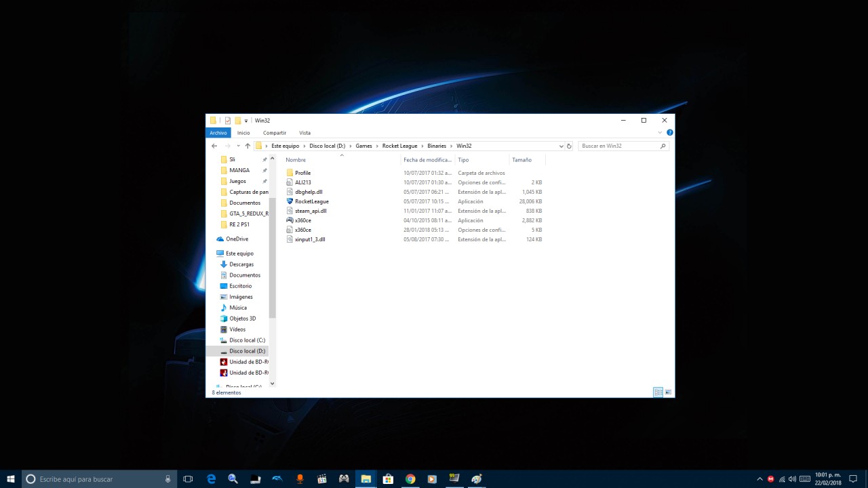Expand chevron after Este equipo in address bar
868x488 pixels.
click(304, 146)
